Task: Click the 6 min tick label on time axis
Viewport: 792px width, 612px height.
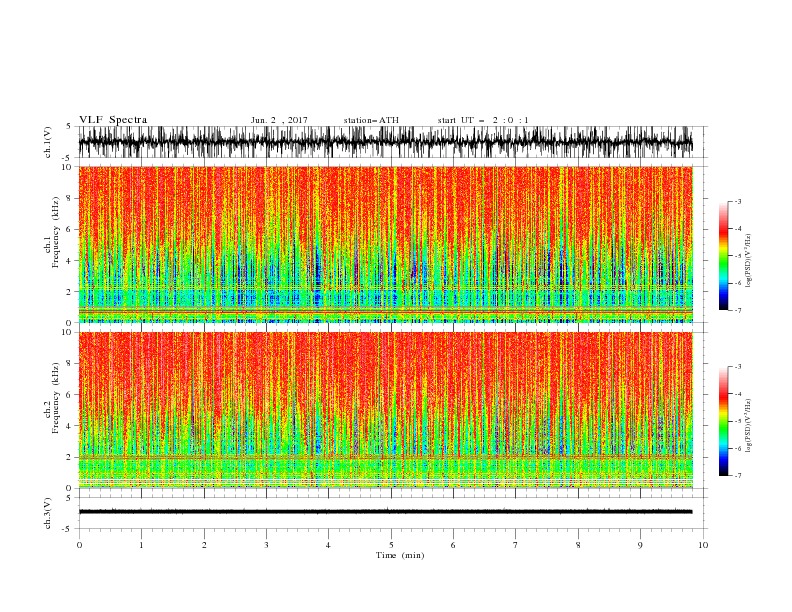Action: coord(453,545)
